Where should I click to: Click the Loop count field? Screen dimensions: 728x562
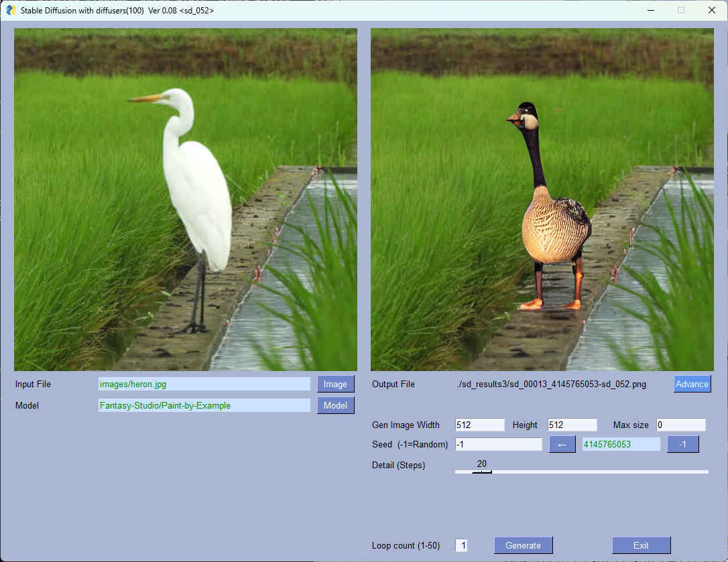(461, 545)
